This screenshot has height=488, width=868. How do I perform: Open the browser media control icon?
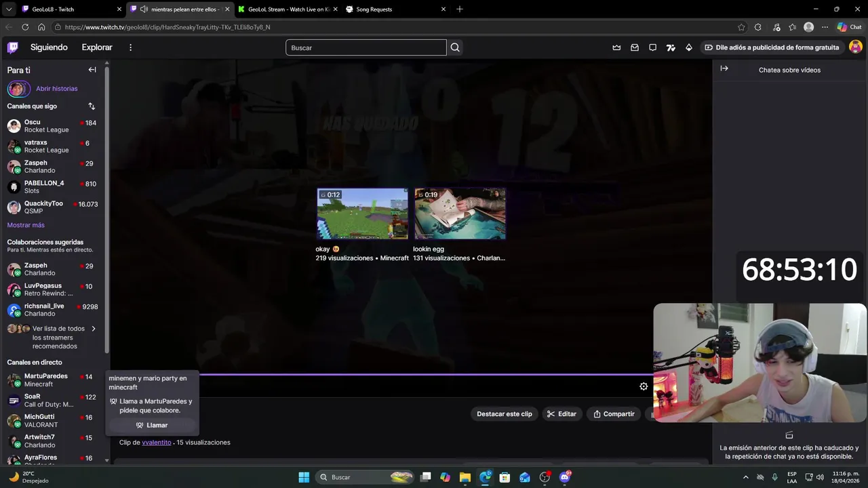(x=775, y=27)
